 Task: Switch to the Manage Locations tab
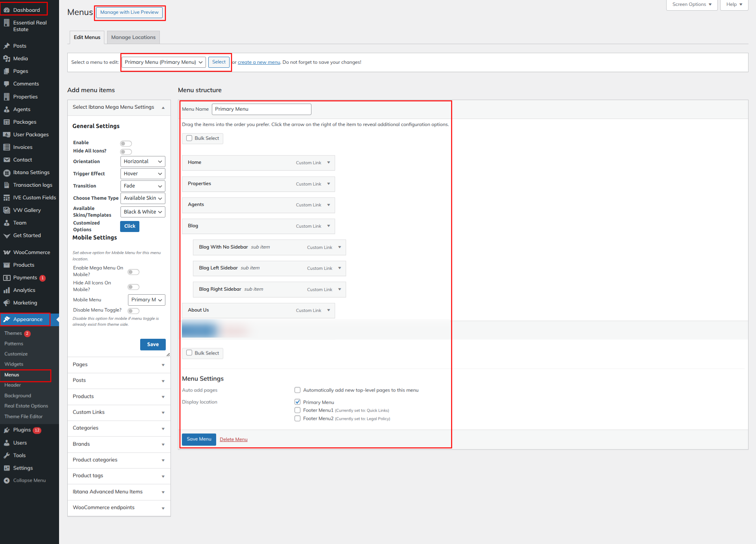coord(133,37)
